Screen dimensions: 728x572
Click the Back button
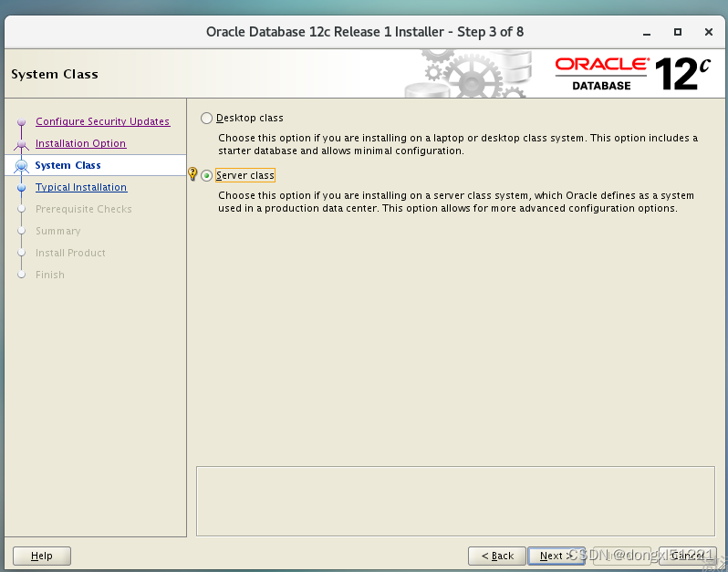[497, 556]
